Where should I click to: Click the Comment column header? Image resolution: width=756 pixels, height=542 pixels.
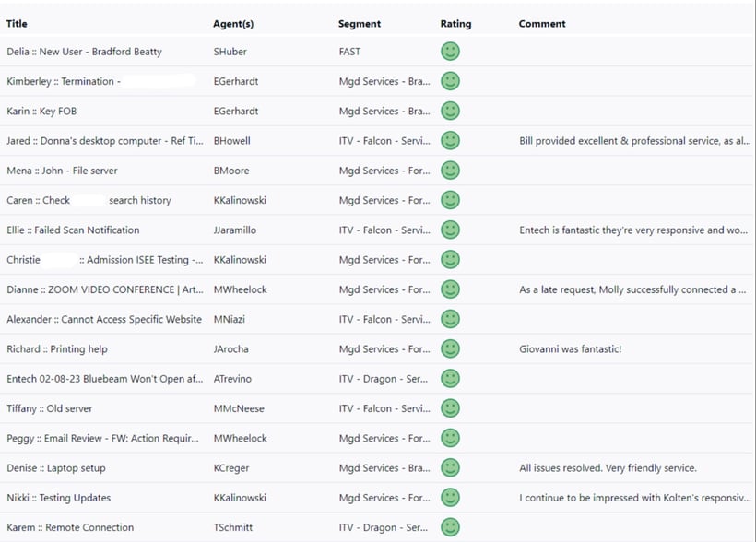tap(542, 24)
